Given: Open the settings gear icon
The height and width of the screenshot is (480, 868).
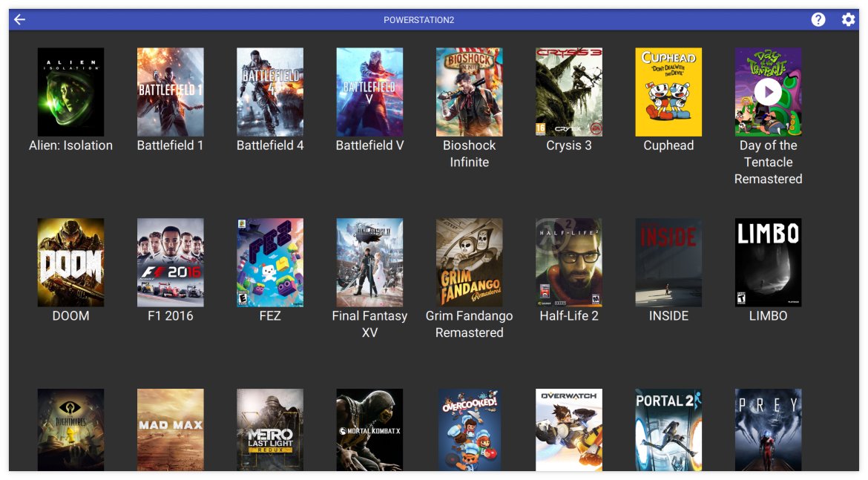Looking at the screenshot, I should point(848,20).
